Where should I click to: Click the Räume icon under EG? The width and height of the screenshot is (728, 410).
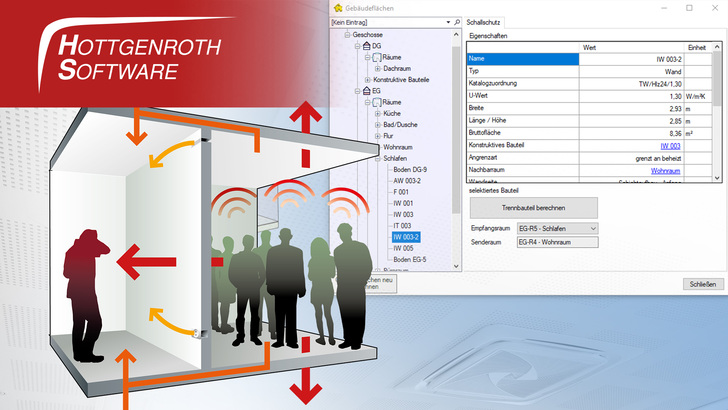[376, 103]
